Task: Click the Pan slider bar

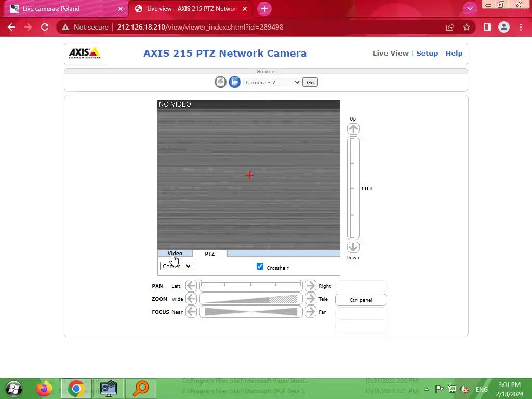Action: (x=251, y=286)
